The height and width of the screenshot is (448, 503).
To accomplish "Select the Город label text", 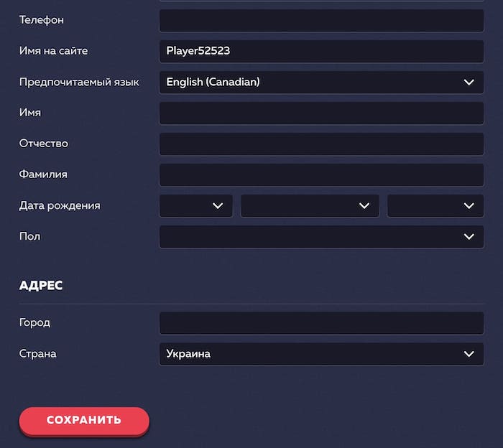I will (x=34, y=322).
